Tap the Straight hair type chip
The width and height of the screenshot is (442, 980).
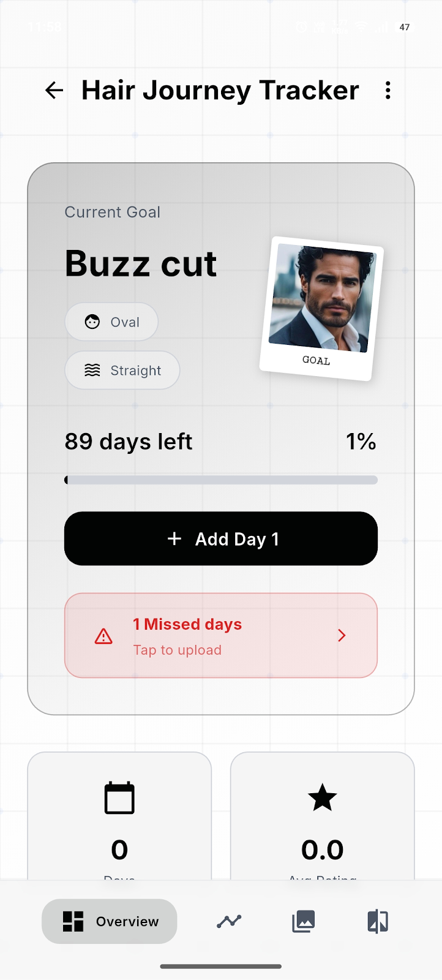point(122,371)
